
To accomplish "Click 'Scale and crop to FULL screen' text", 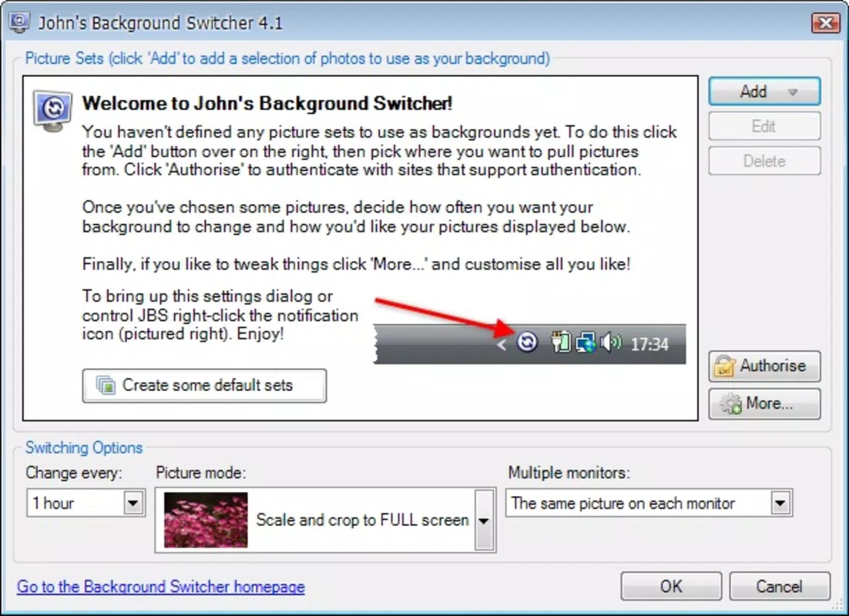I will tap(362, 521).
